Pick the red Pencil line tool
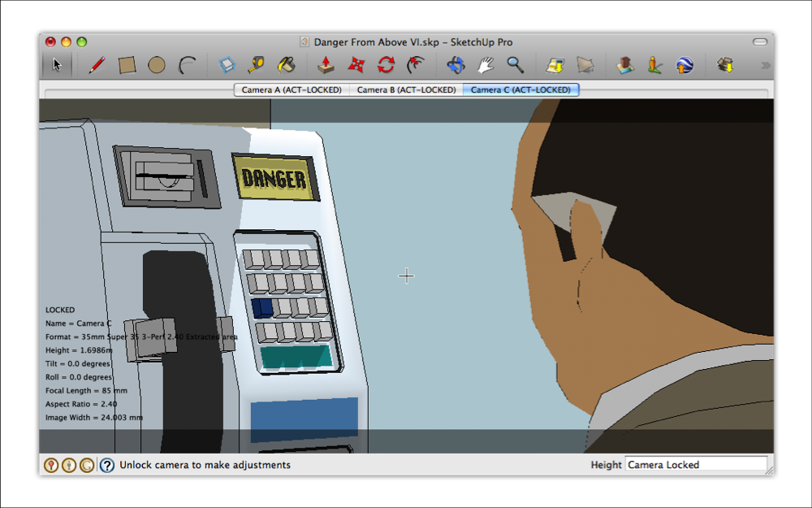Image resolution: width=812 pixels, height=508 pixels. (x=97, y=65)
